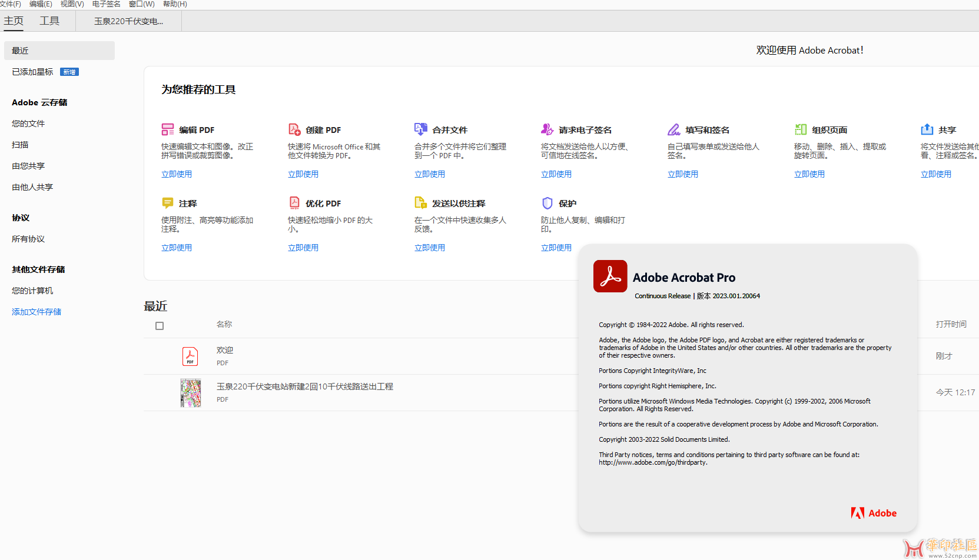Click the 今天 12:17 opened time cell

[x=955, y=392]
